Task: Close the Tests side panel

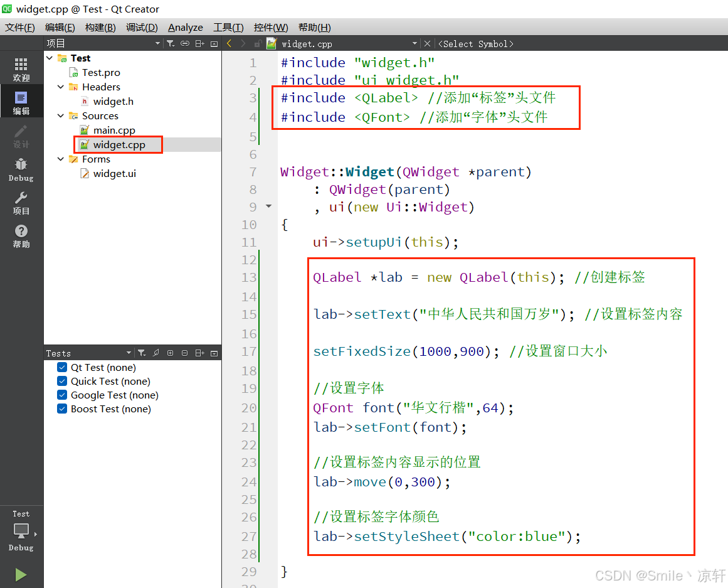Action: coord(214,353)
